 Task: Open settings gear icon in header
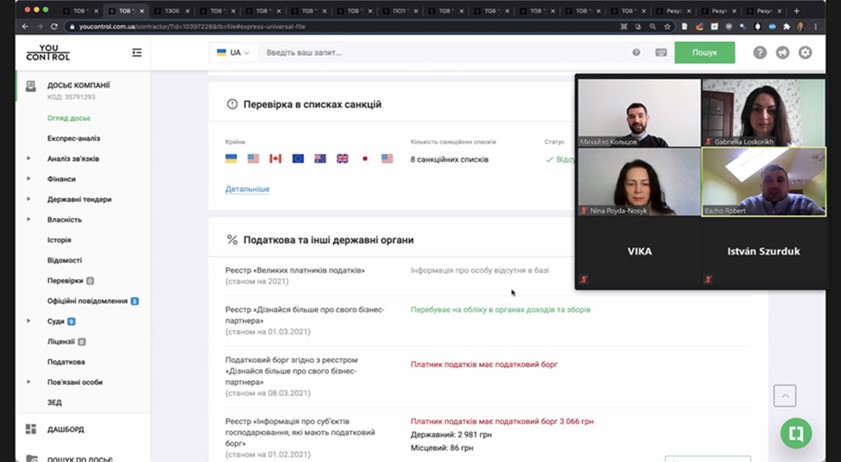pyautogui.click(x=805, y=53)
